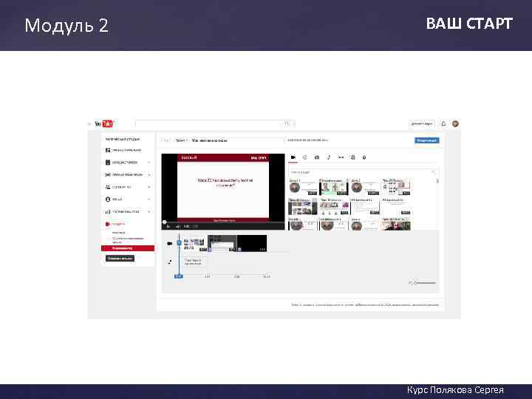The image size is (532, 399).
Task: Open the account avatar menu
Action: point(455,124)
